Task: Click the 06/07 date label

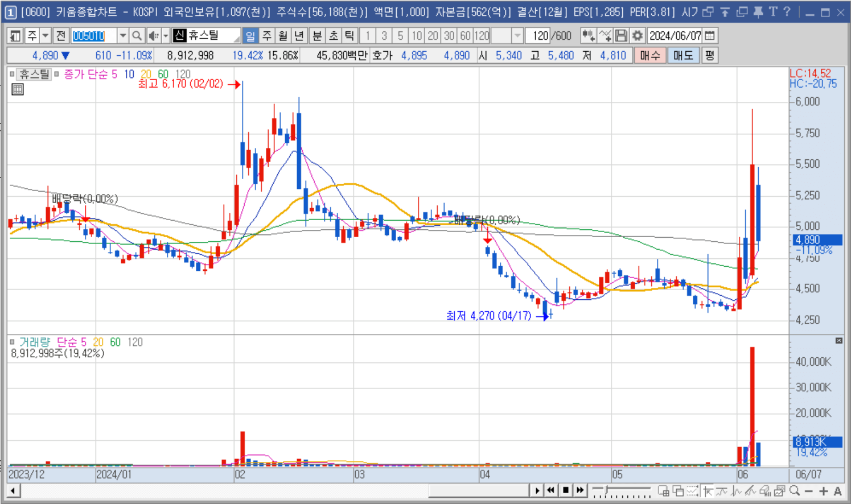Action: coord(808,474)
